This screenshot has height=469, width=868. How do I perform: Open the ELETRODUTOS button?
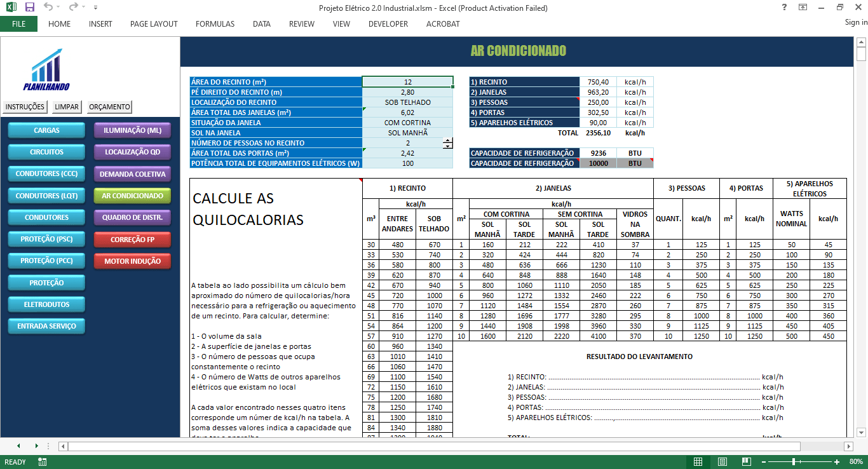[x=46, y=304]
